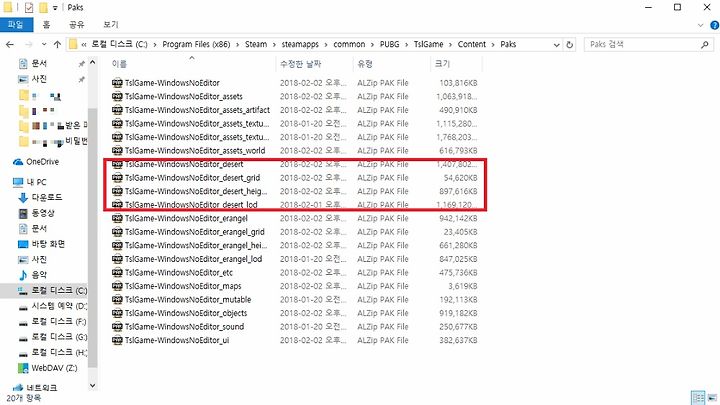Select TslGame-WindowsNoEditor file icon
720x405 pixels.
pos(117,83)
